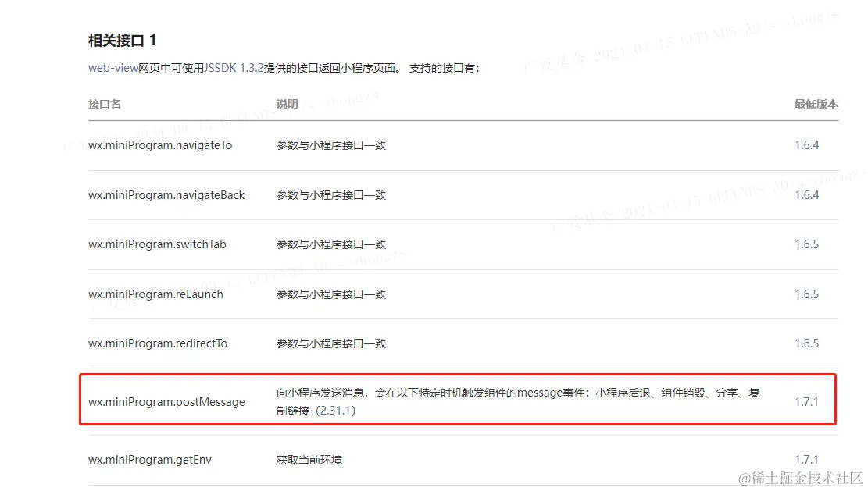Screen dimensions: 868x491
Task: Click the 相关接口 1 heading
Action: point(122,39)
